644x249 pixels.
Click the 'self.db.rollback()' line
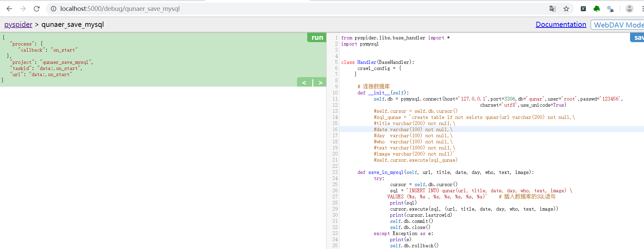coord(414,246)
